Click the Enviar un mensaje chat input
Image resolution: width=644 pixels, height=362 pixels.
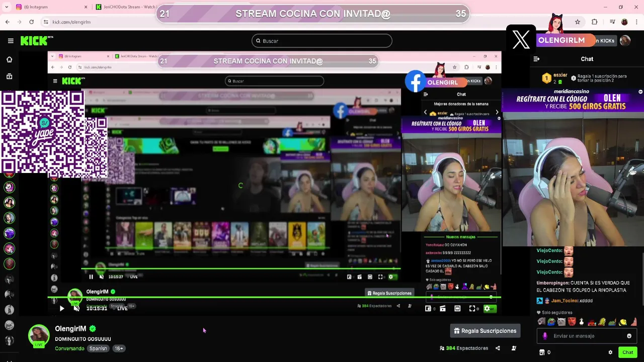(586, 336)
